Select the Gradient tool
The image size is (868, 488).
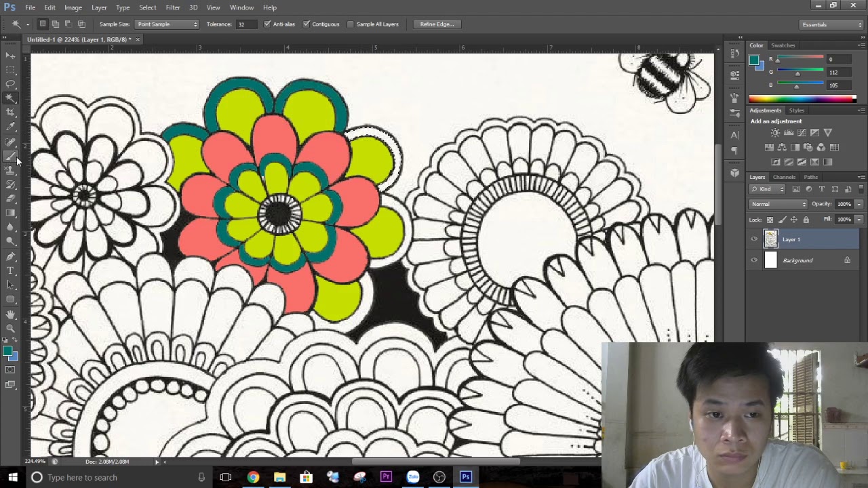click(x=10, y=213)
